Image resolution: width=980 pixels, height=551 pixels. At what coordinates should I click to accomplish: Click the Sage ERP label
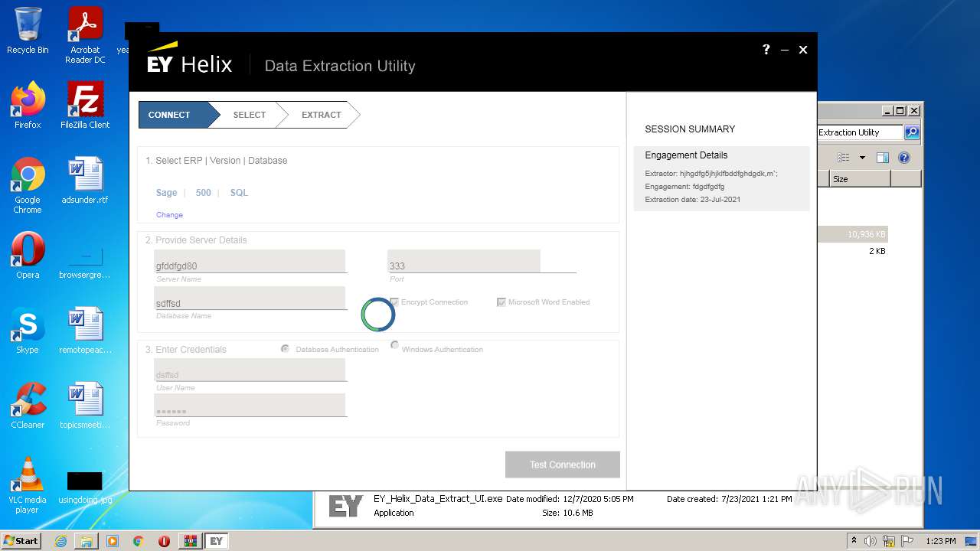click(166, 193)
